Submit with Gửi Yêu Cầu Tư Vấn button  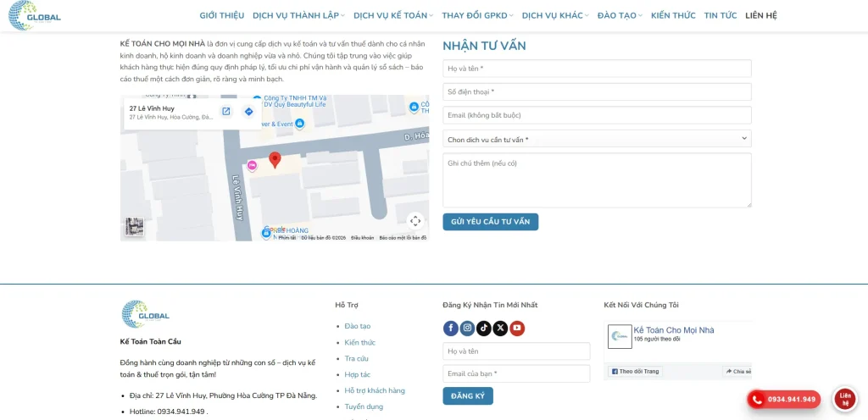point(490,222)
